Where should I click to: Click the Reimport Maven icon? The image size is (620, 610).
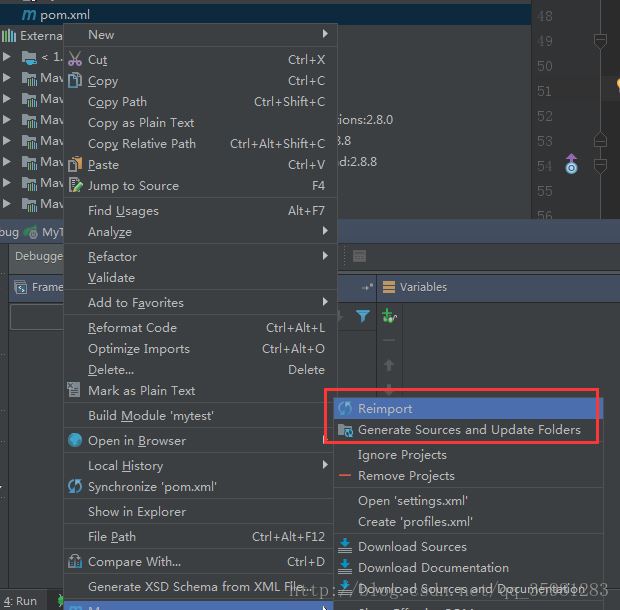345,409
